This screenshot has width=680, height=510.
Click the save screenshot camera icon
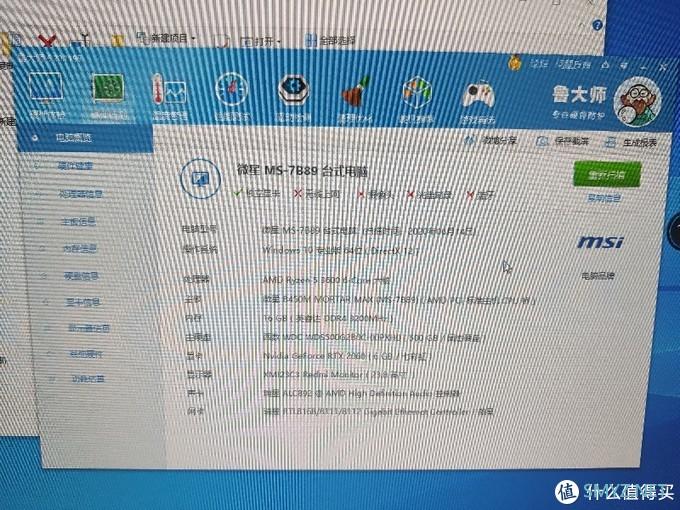point(541,141)
